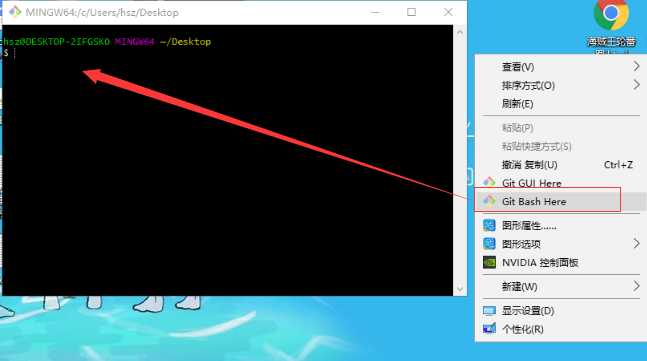647x361 pixels.
Task: Minimize the MINGW64 terminal window
Action: [375, 12]
